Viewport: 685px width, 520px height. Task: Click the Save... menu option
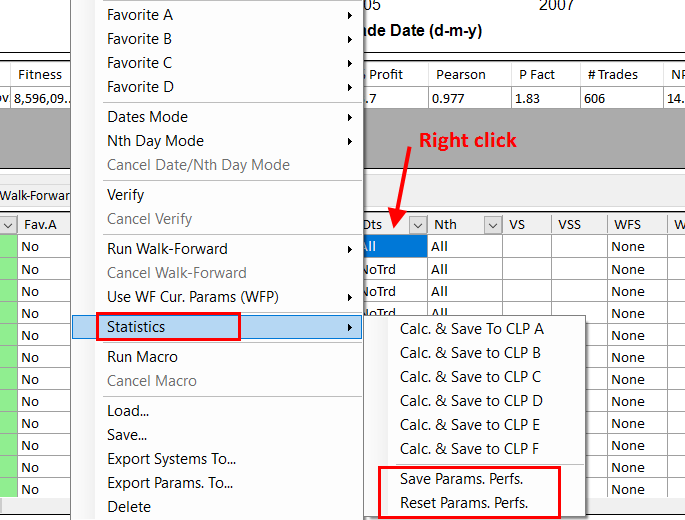tap(127, 435)
